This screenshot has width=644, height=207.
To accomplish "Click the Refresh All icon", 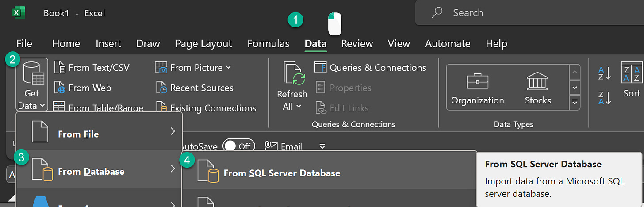I will coord(295,73).
